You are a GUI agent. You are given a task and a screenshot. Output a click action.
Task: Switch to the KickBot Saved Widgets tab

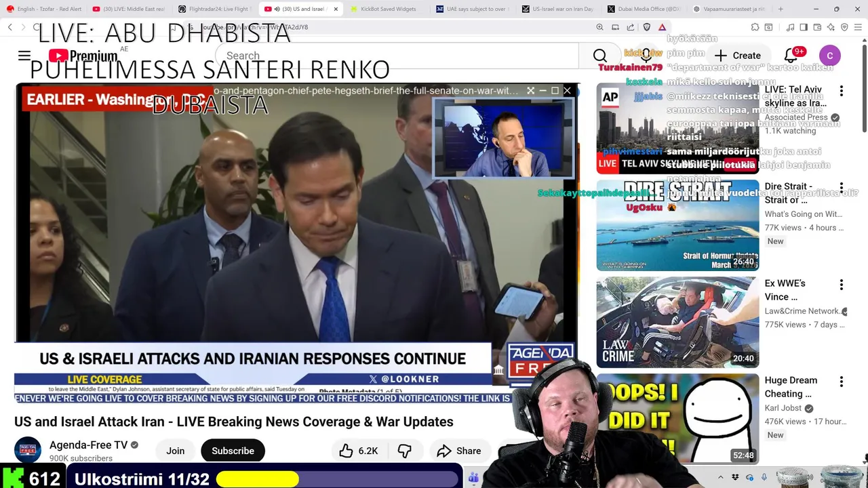[387, 9]
